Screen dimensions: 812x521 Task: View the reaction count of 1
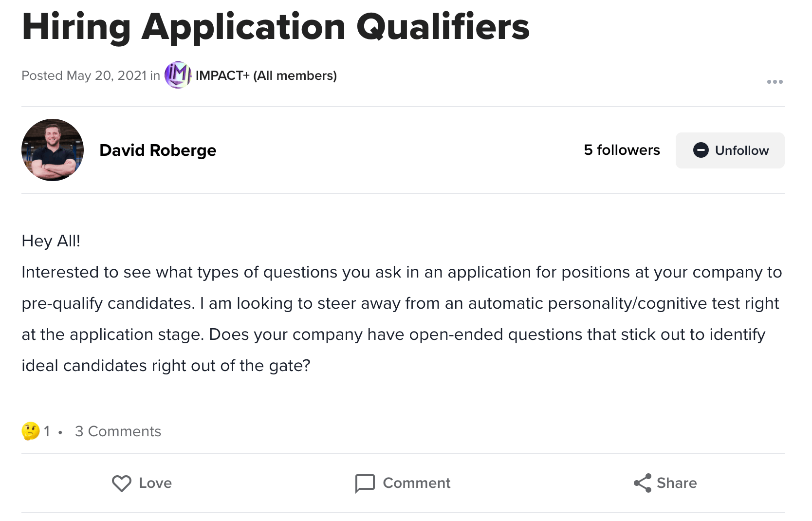[47, 431]
